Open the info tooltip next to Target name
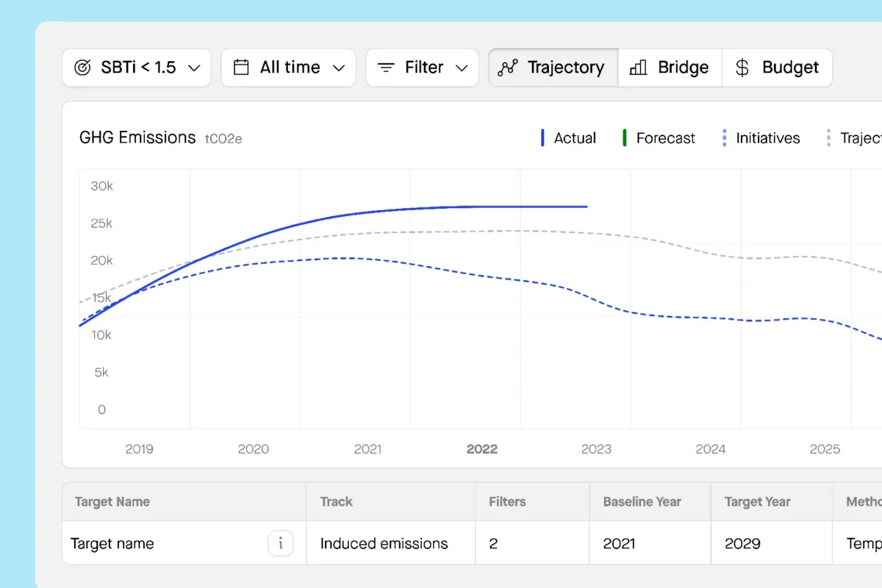The height and width of the screenshot is (588, 882). (x=281, y=543)
